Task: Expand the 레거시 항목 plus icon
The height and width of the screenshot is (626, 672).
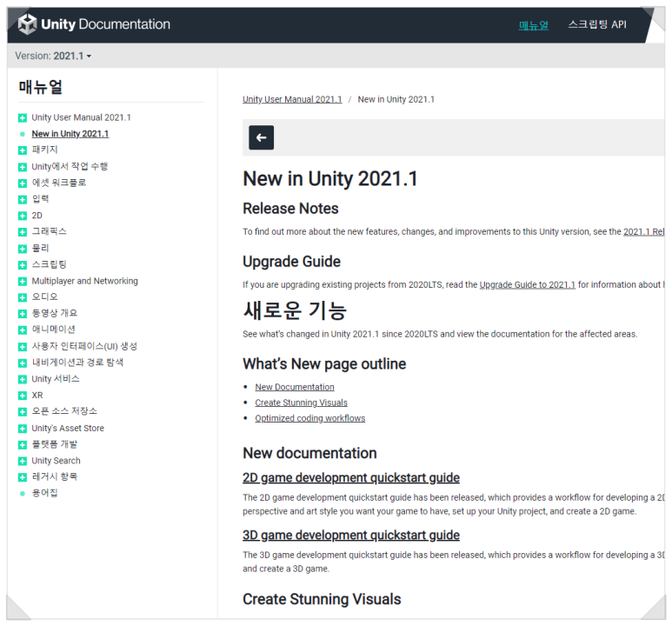Action: tap(23, 476)
